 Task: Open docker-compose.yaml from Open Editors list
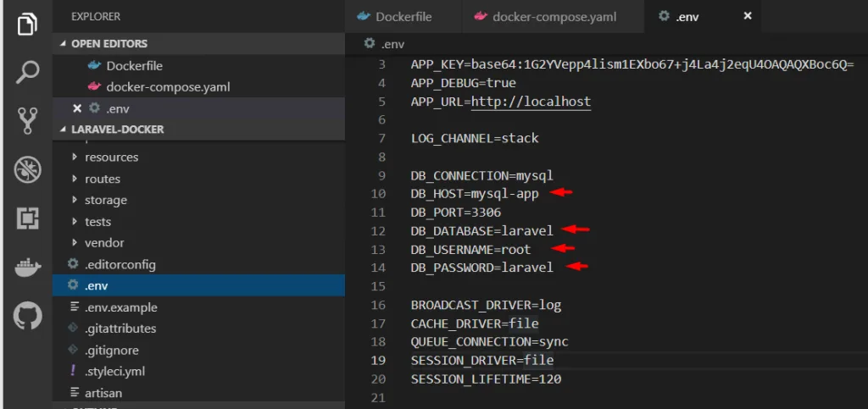[x=198, y=86]
